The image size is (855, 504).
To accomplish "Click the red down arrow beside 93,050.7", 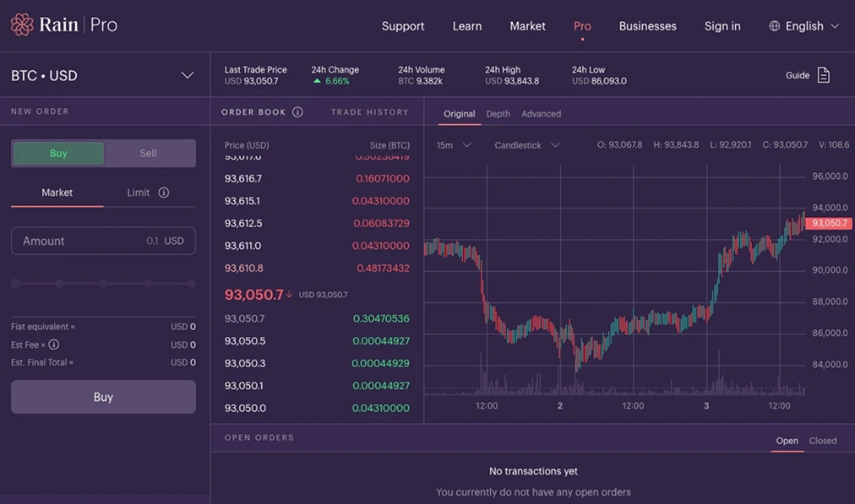I will click(289, 295).
